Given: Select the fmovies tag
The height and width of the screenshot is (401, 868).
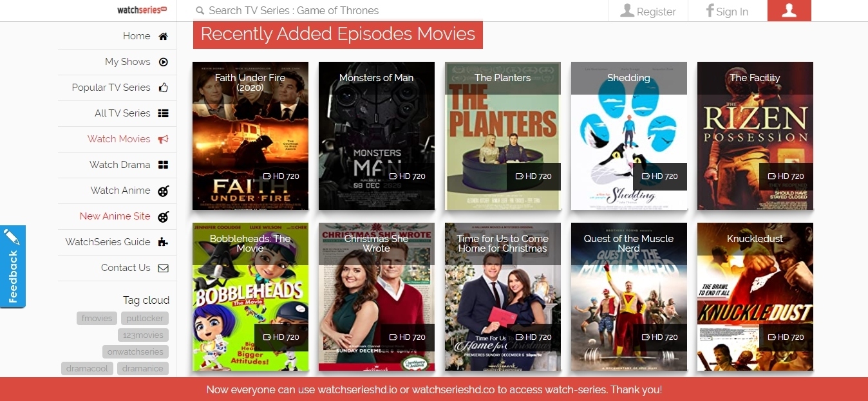Looking at the screenshot, I should [x=97, y=318].
